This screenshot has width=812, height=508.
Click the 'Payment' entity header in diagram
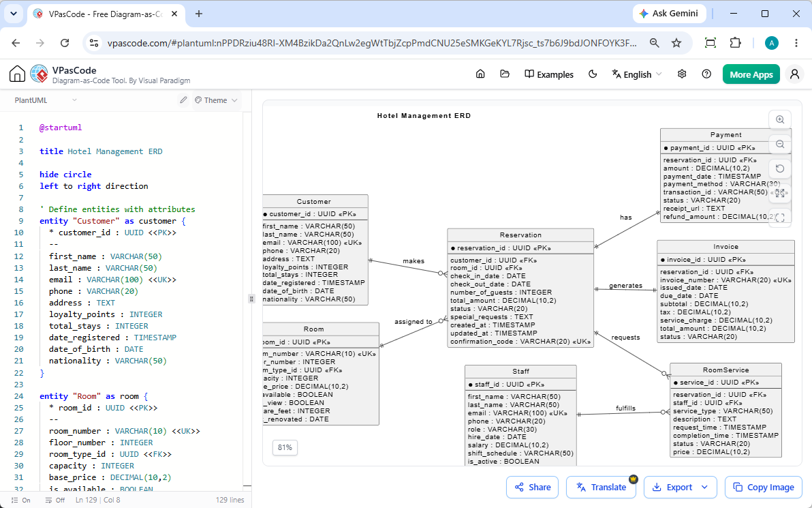point(725,135)
